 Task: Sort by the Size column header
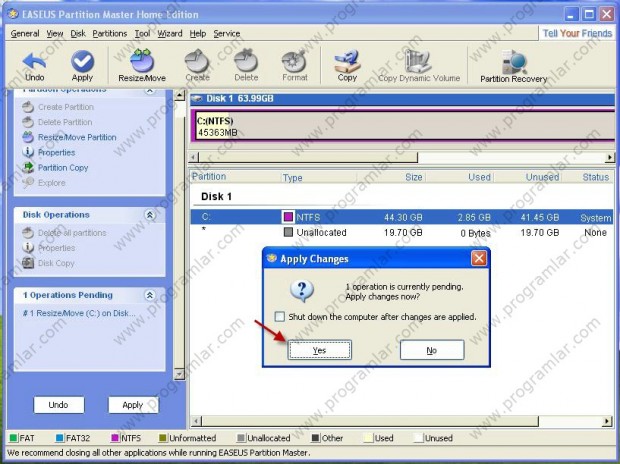(x=391, y=177)
